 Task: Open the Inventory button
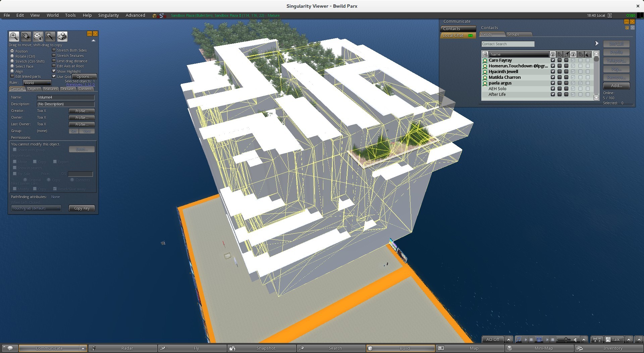(608, 348)
